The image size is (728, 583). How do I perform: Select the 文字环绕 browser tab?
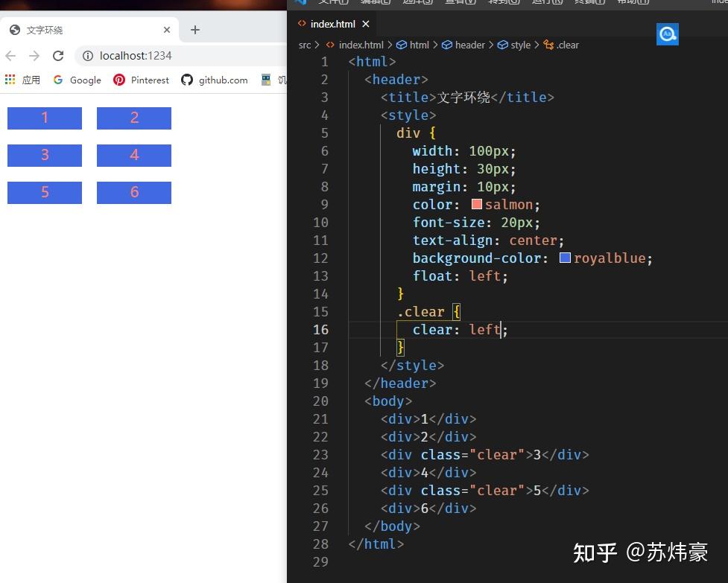[x=88, y=30]
